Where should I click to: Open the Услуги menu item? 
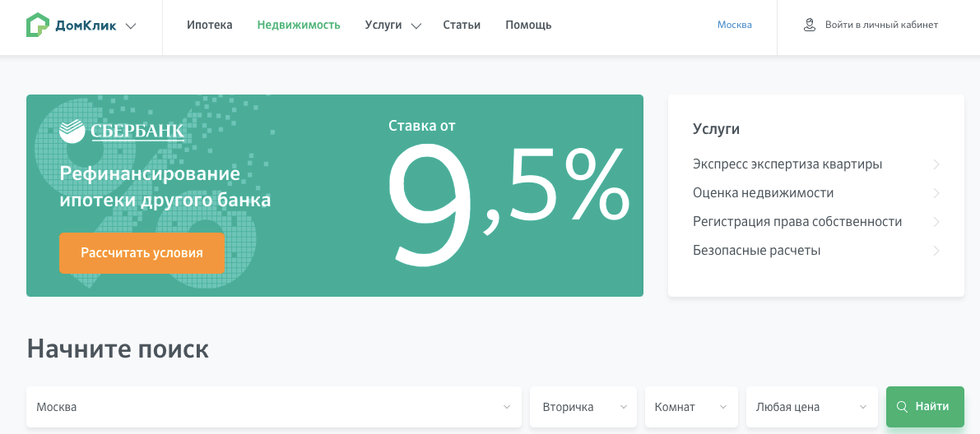(x=383, y=25)
